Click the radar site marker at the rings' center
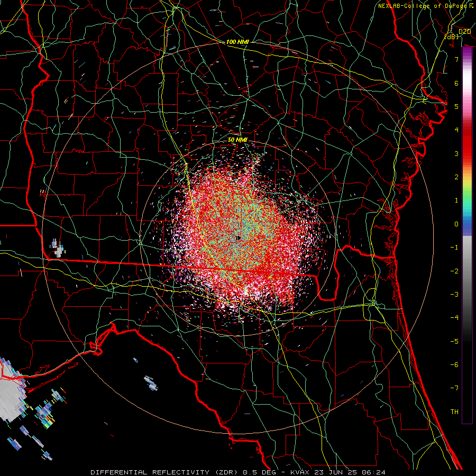The height and width of the screenshot is (476, 476). pyautogui.click(x=238, y=239)
